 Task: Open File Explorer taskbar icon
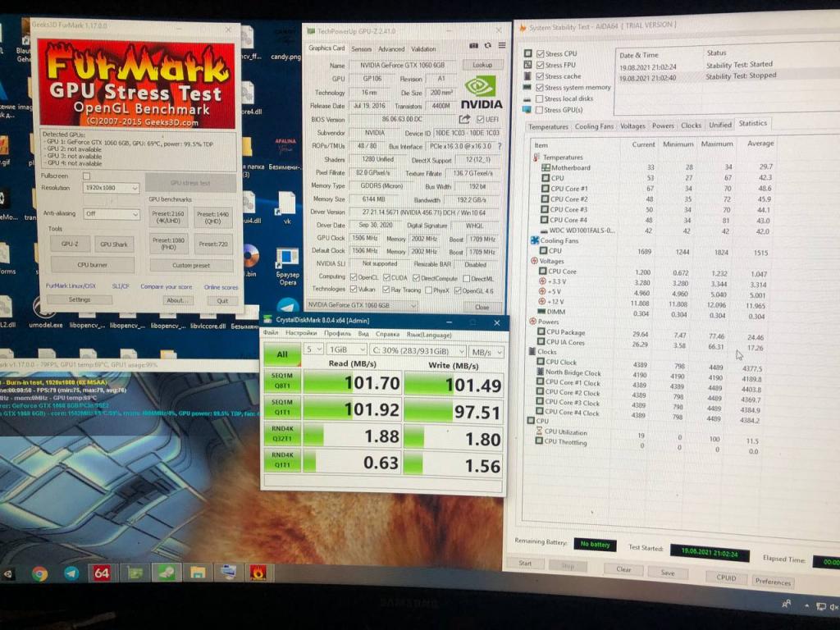tap(198, 573)
